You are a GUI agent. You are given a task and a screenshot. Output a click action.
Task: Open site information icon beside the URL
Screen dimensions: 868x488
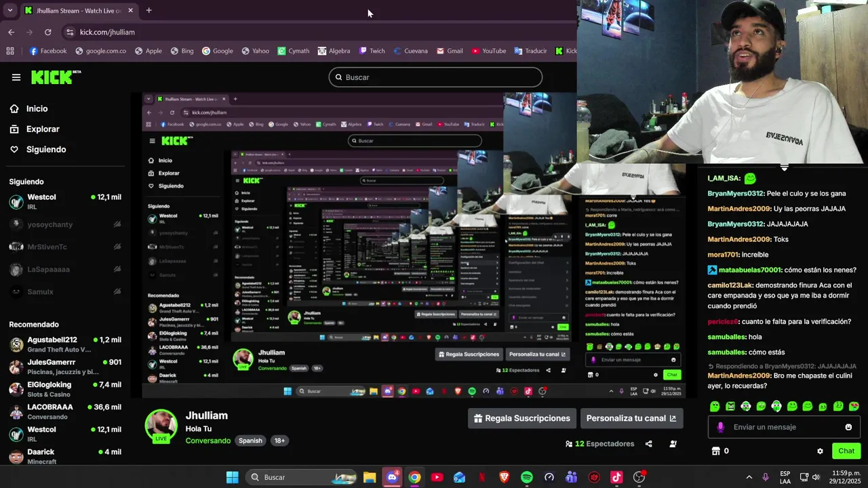tap(69, 32)
